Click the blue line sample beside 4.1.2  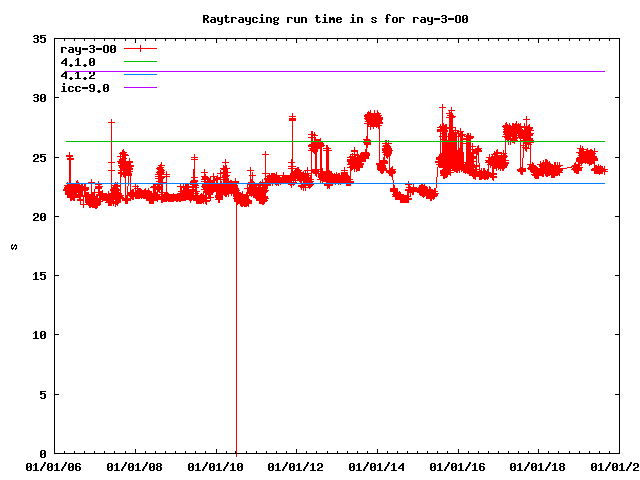[x=141, y=75]
